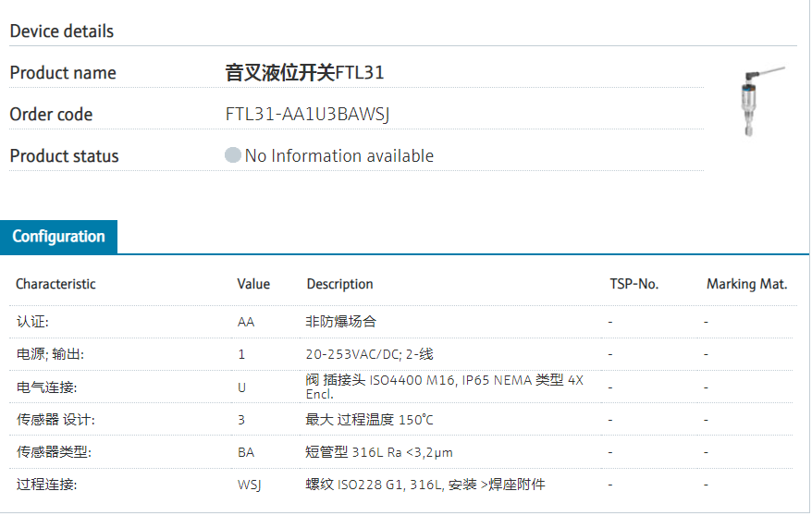This screenshot has height=516, width=812.
Task: Click the 电气连接 characteristic label
Action: tap(44, 387)
